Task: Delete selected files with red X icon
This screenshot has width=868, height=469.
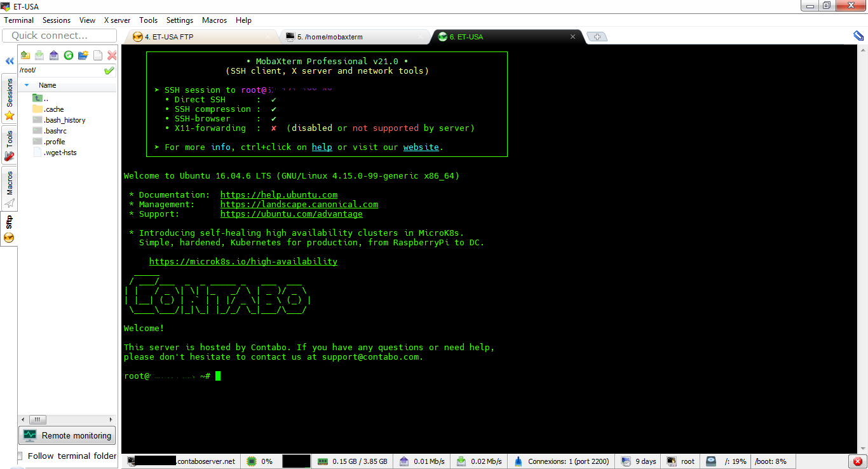Action: [112, 55]
